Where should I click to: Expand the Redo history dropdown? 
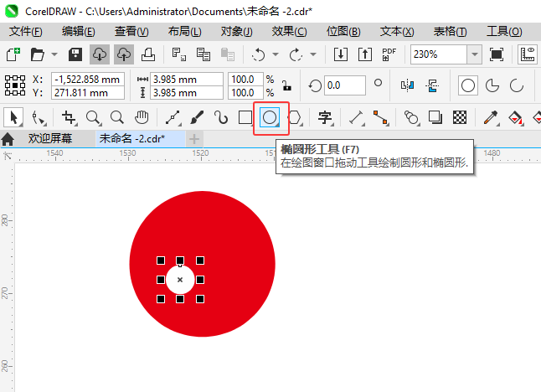[x=313, y=54]
